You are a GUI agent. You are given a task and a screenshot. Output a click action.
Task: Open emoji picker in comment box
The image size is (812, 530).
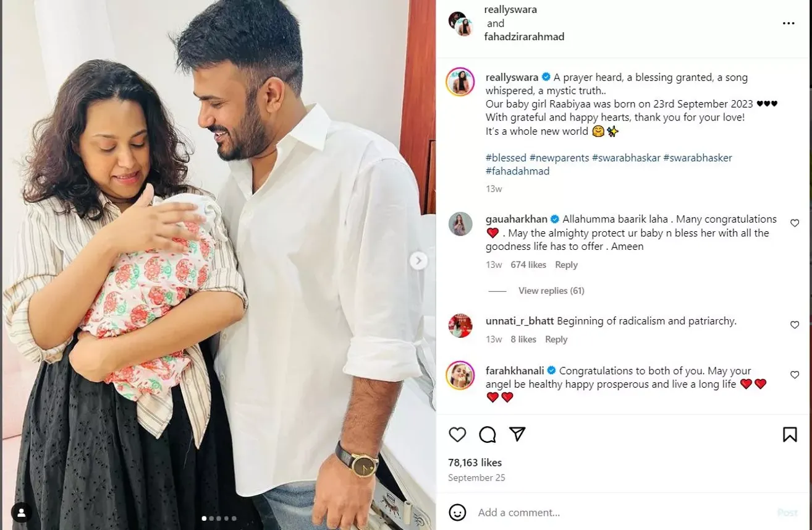point(457,512)
